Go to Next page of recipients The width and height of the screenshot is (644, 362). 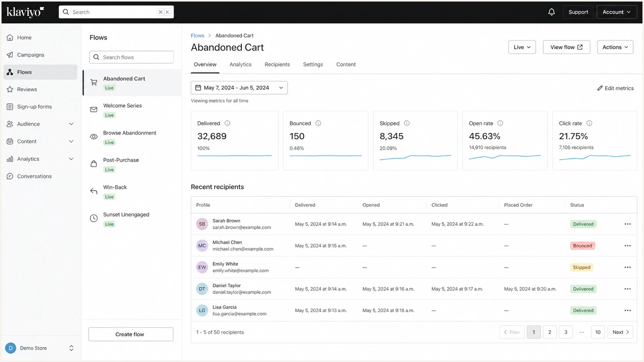(620, 332)
